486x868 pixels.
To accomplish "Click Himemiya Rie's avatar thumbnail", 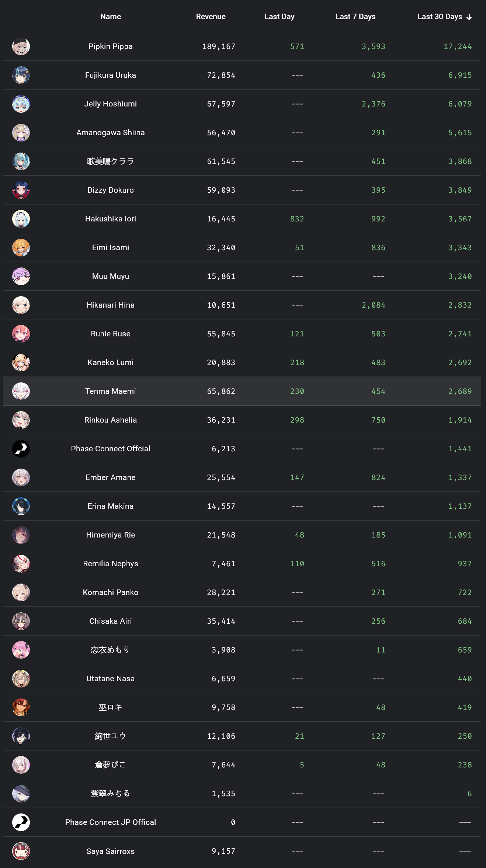I will (21, 535).
